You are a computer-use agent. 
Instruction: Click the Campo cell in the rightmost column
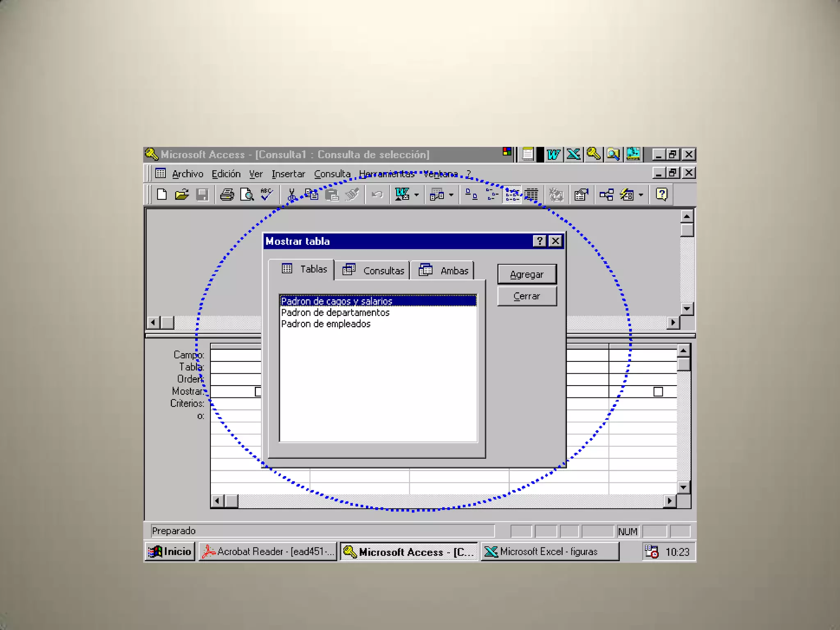[642, 355]
